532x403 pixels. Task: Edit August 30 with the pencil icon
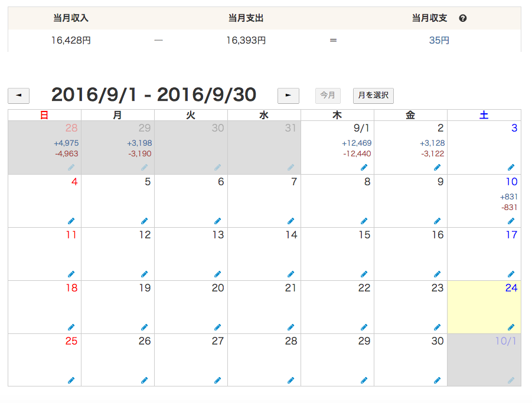pos(218,167)
